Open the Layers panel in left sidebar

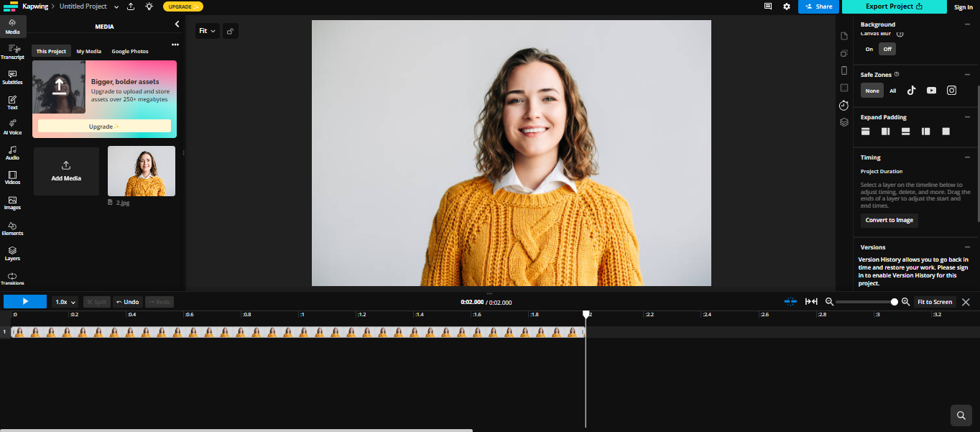(x=12, y=254)
